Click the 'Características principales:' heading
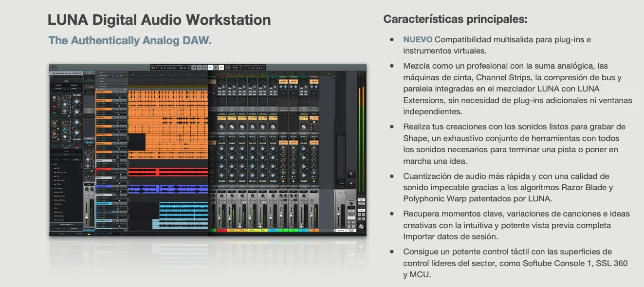The width and height of the screenshot is (644, 287). [455, 19]
